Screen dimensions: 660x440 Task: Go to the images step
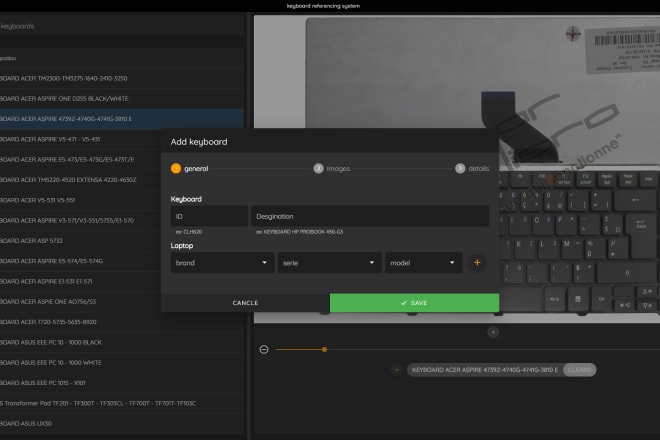(x=332, y=168)
